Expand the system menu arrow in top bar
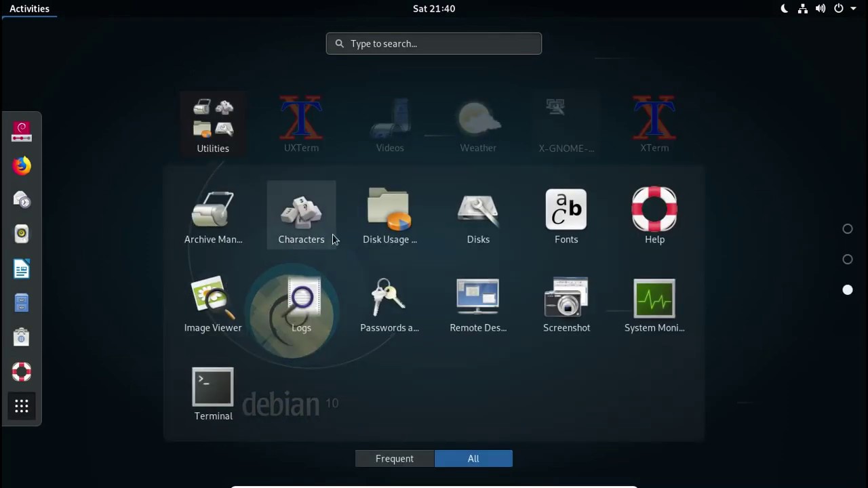Viewport: 868px width, 488px height. 854,9
